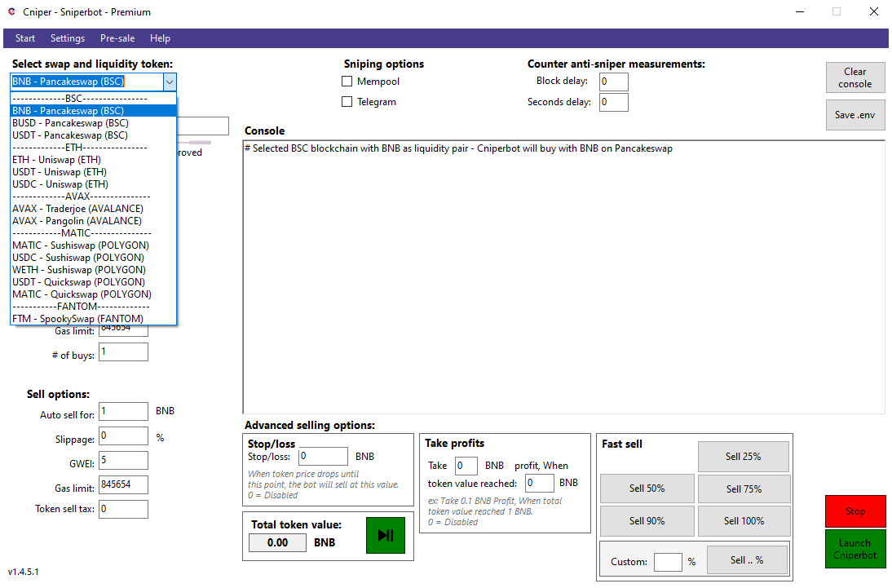Viewport: 892px width, 588px height.
Task: Select USDT - Uniswap (ETH) option
Action: [93, 172]
